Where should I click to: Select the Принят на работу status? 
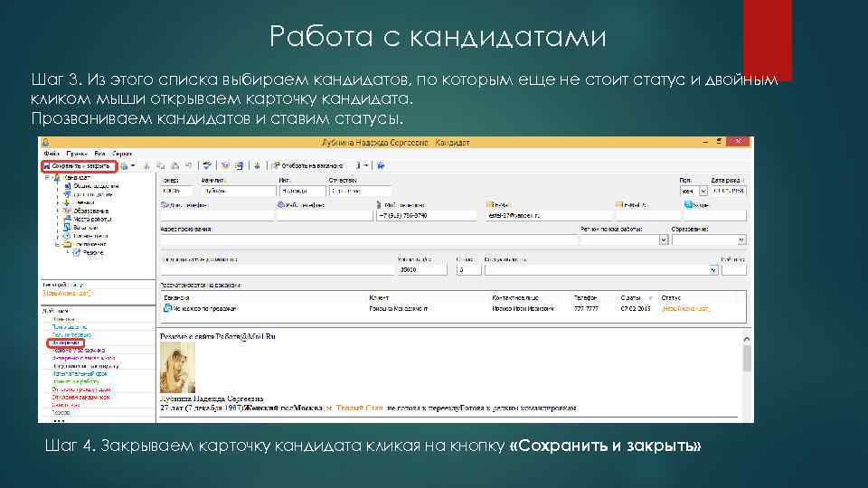click(75, 381)
